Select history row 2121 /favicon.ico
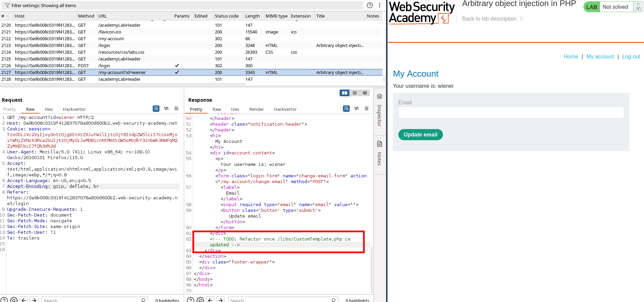This screenshot has width=644, height=302. (x=191, y=32)
